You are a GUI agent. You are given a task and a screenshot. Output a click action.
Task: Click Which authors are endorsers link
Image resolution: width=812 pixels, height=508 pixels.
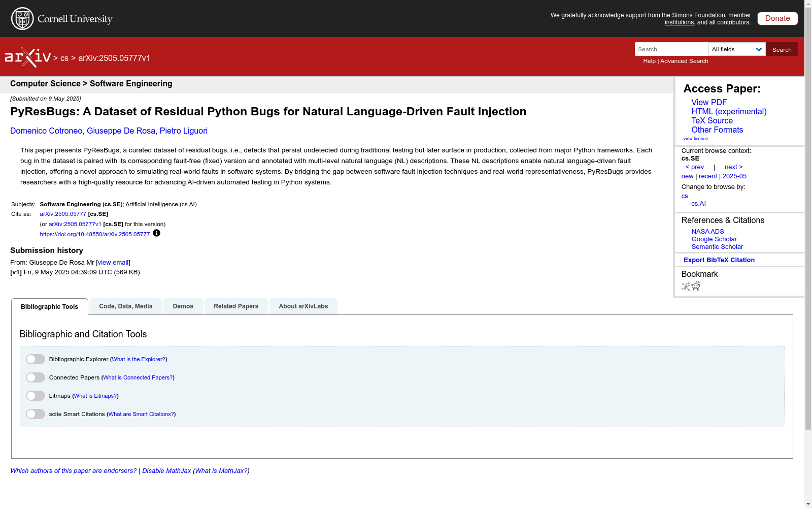point(74,471)
